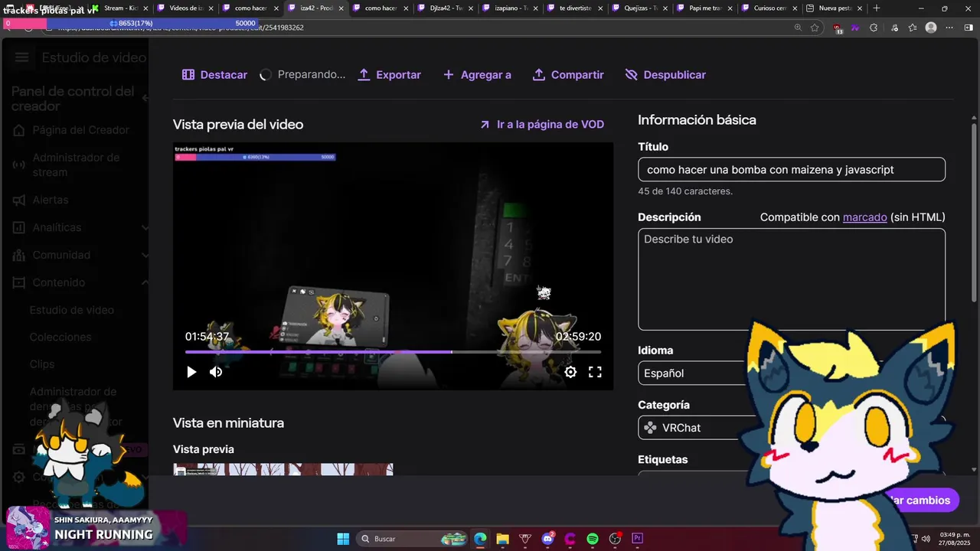Open Spotify from the taskbar
Viewport: 980px width, 551px height.
click(x=593, y=539)
